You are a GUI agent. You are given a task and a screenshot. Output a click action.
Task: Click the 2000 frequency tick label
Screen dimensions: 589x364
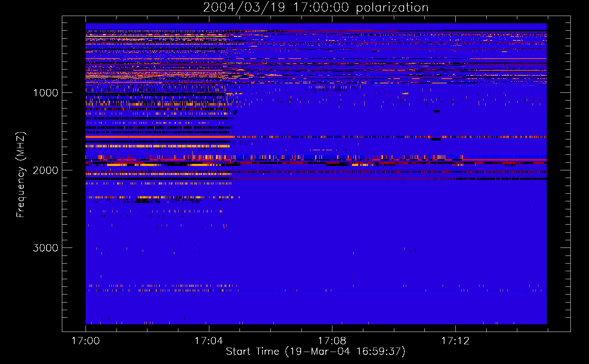(x=46, y=170)
